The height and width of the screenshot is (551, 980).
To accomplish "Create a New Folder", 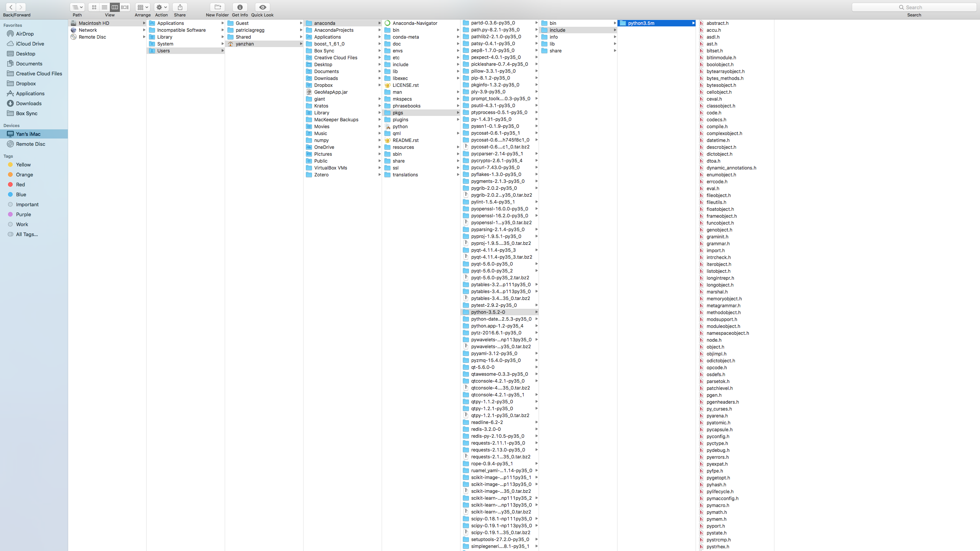I will pyautogui.click(x=217, y=7).
